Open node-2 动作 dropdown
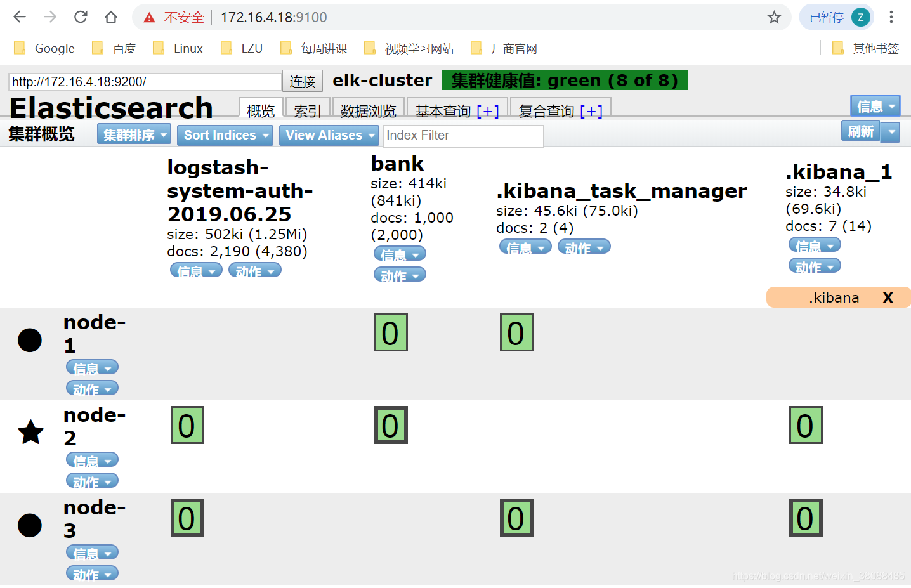The height and width of the screenshot is (588, 911). (92, 481)
